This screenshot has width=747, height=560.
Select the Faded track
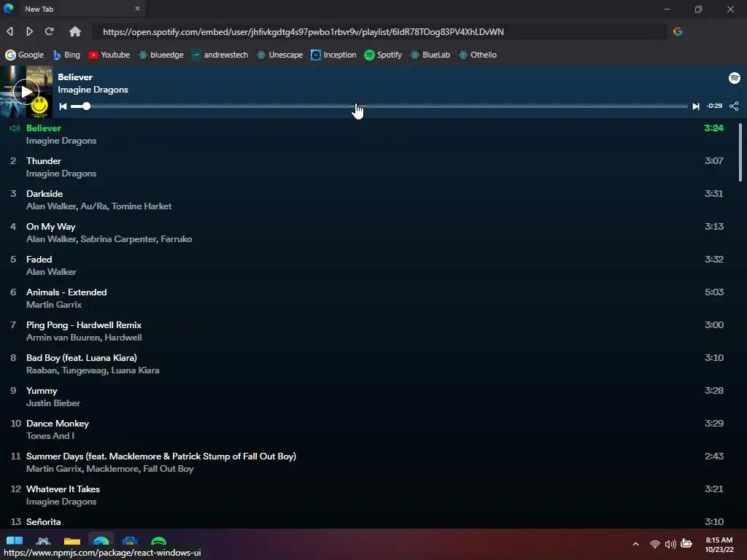click(x=367, y=265)
